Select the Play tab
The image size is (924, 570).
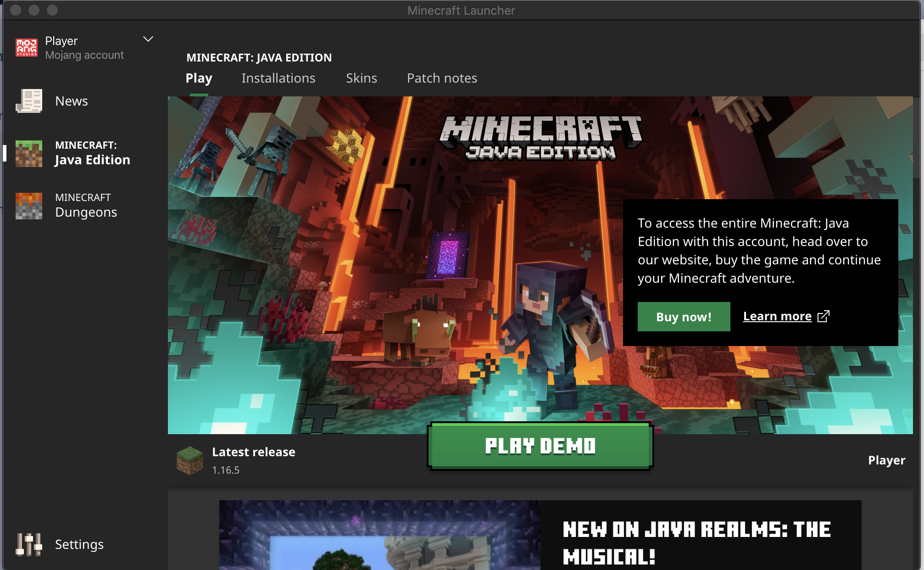click(x=199, y=78)
